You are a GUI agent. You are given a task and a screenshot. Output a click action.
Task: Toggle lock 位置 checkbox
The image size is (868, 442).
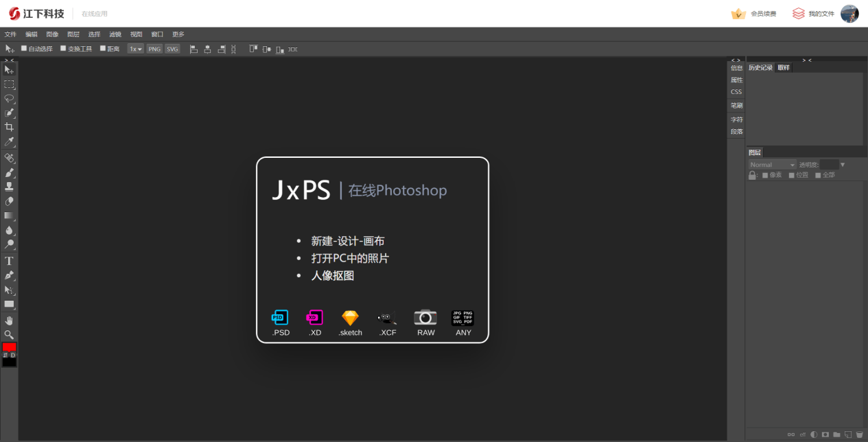[x=792, y=175]
